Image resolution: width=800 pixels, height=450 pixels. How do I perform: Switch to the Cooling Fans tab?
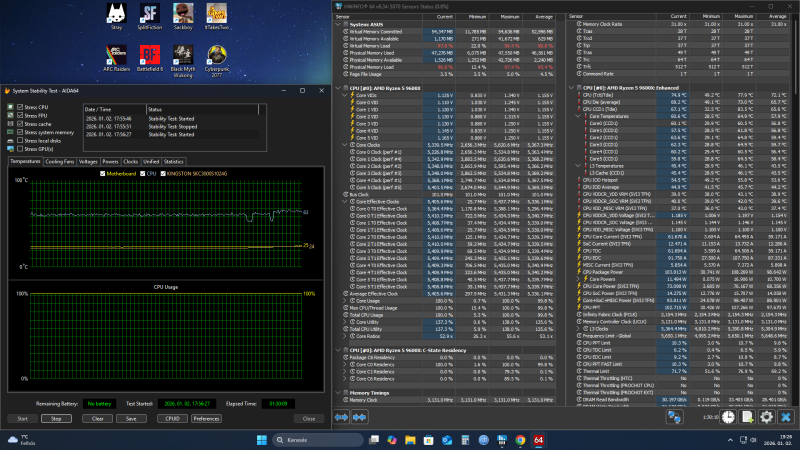60,160
